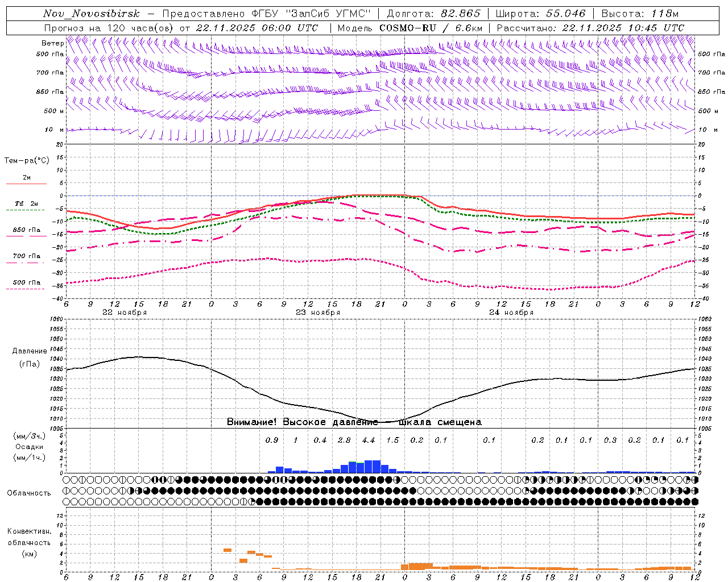Click the latitude value 'Широта: 55.046'
Image resolution: width=728 pixels, height=582 pixels.
click(x=541, y=14)
